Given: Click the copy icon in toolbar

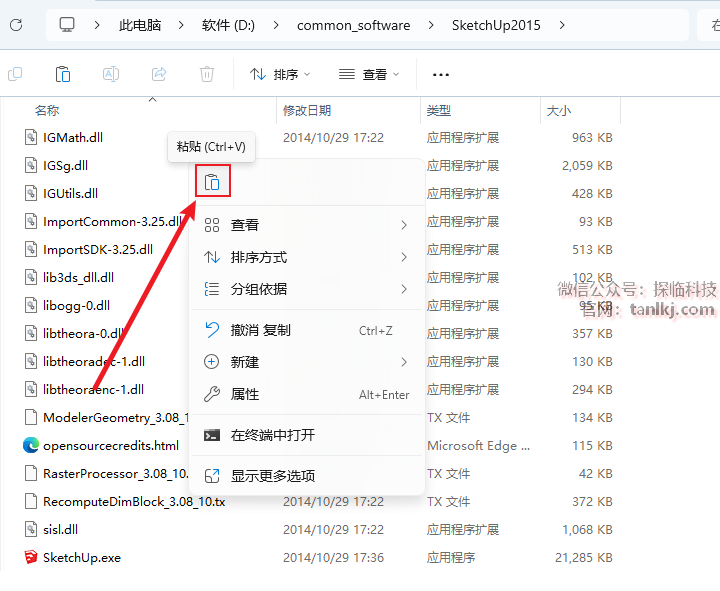Looking at the screenshot, I should (15, 74).
